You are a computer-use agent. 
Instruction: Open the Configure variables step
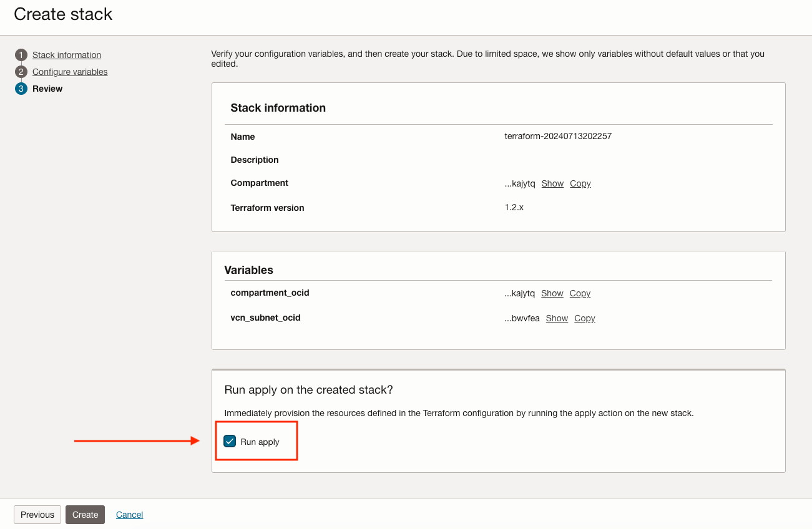(70, 72)
